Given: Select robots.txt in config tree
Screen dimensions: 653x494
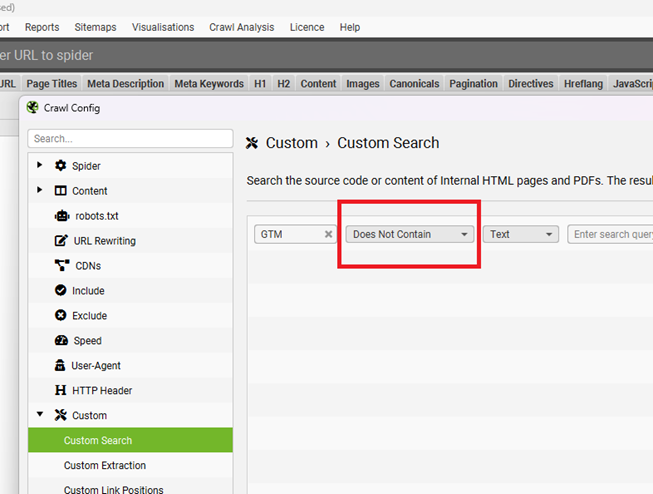Looking at the screenshot, I should (130, 216).
